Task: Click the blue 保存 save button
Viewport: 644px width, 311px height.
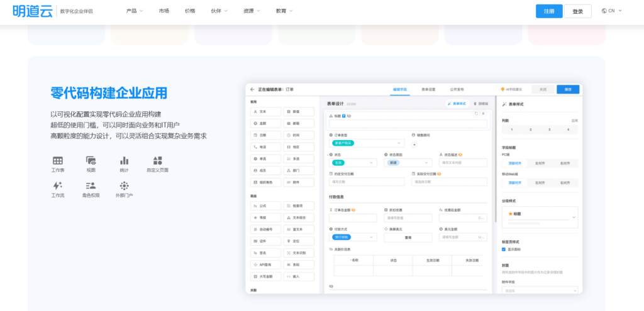Action: [568, 89]
